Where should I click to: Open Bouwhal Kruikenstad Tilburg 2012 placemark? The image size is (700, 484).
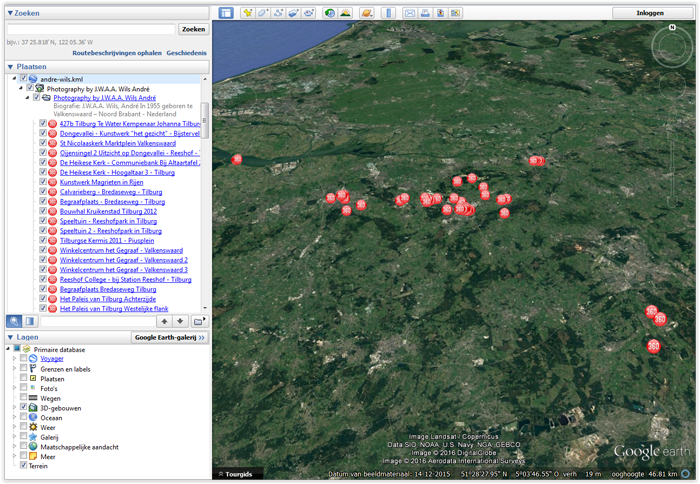pos(108,211)
